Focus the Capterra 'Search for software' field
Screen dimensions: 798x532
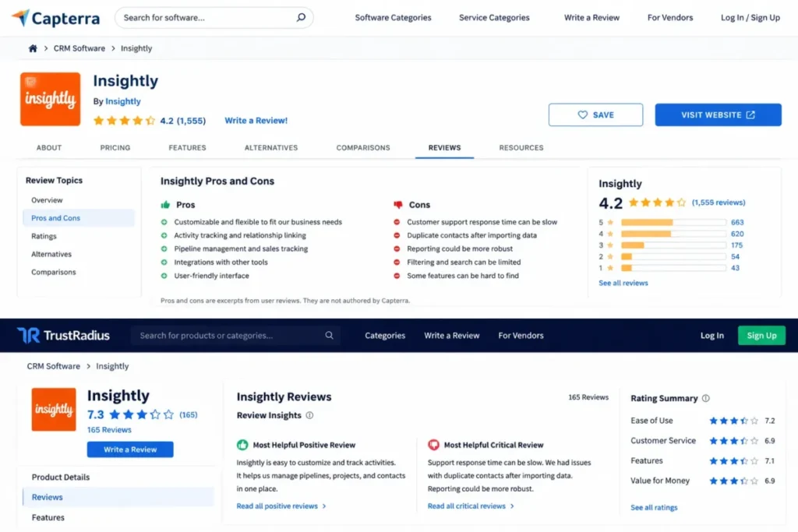pos(214,18)
